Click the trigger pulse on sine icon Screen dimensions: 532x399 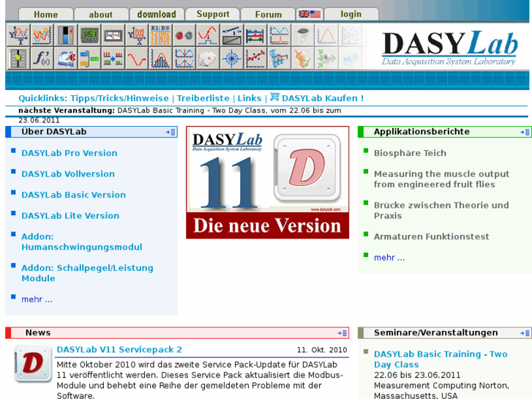[x=208, y=35]
